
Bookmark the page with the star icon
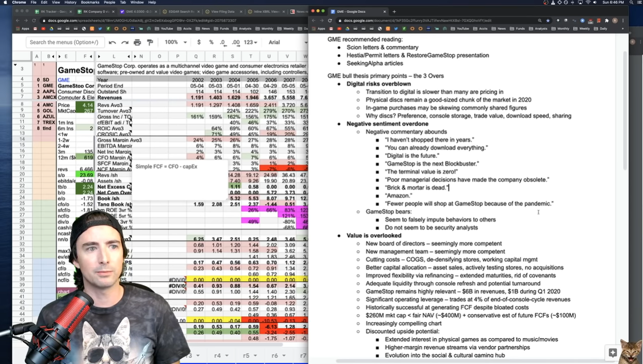pyautogui.click(x=548, y=21)
